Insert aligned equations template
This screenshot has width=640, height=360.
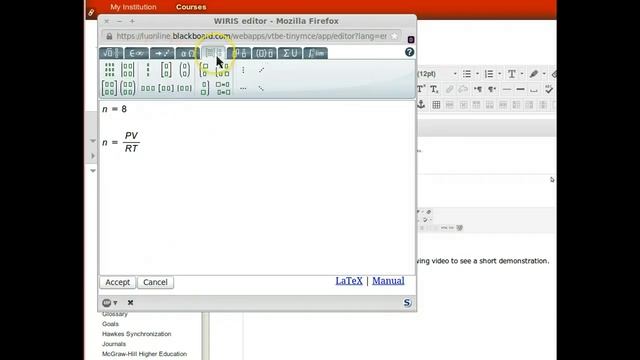click(223, 88)
